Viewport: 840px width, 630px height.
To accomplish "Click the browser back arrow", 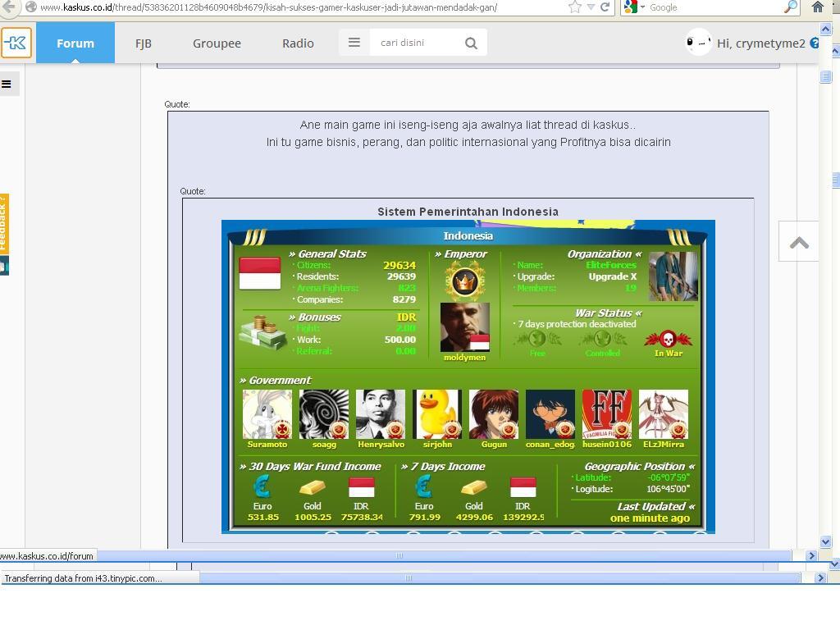I will [8, 7].
